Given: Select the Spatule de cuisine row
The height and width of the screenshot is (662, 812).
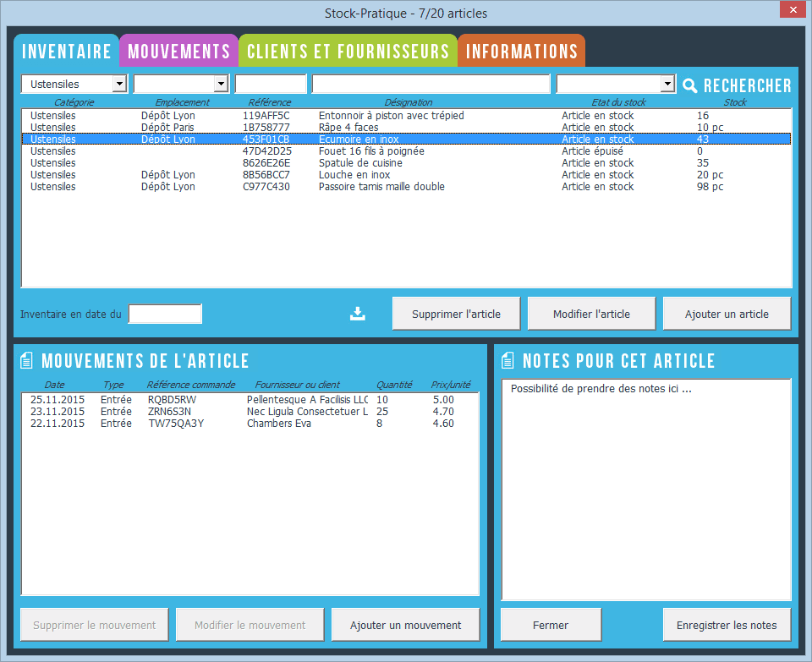Looking at the screenshot, I should point(406,163).
